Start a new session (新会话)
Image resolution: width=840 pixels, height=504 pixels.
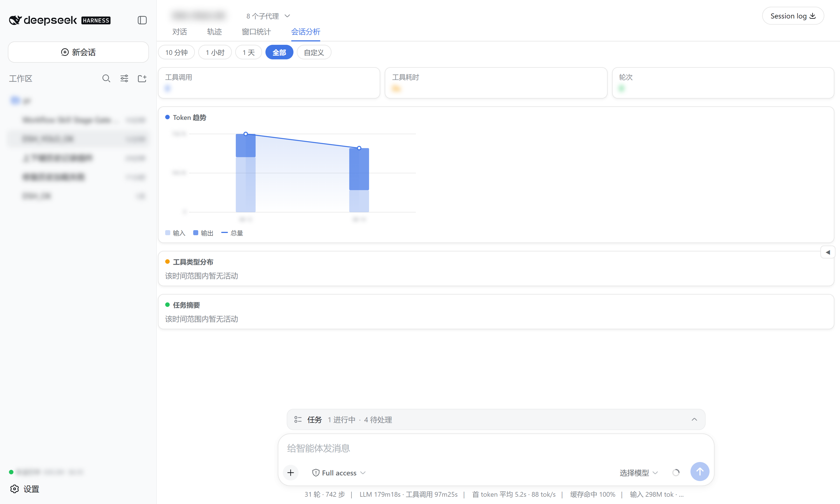78,52
